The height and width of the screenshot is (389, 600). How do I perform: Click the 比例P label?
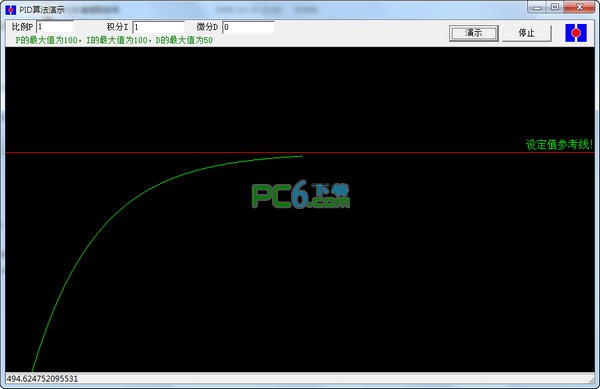click(x=23, y=27)
